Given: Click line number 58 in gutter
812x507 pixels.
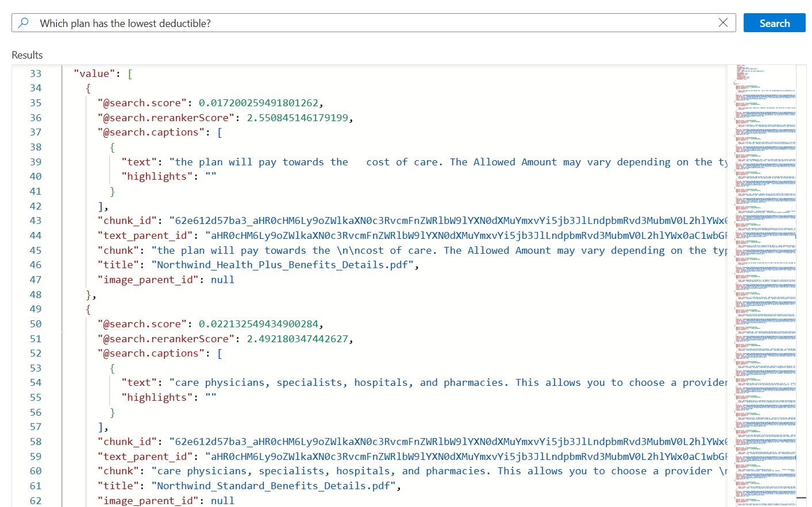Looking at the screenshot, I should (36, 442).
